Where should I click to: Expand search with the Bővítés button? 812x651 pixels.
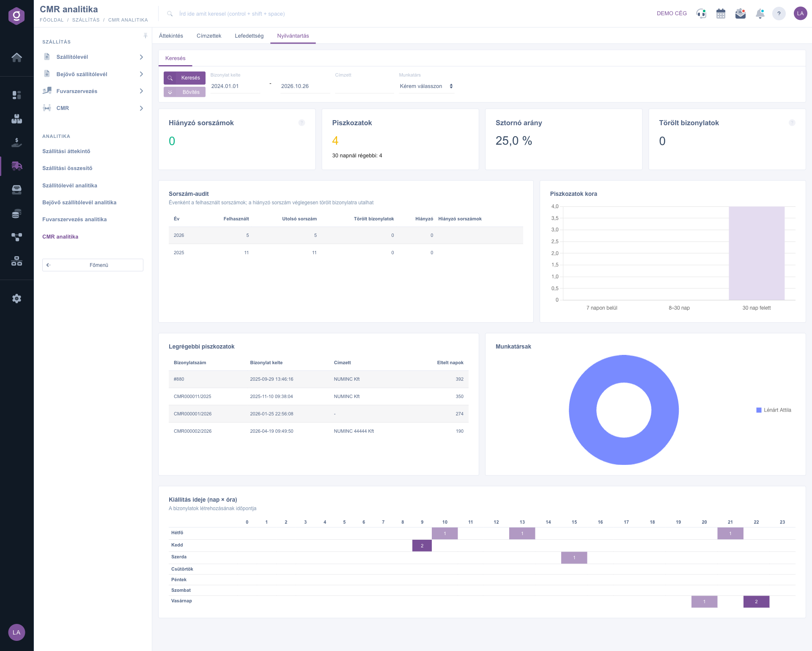[184, 92]
